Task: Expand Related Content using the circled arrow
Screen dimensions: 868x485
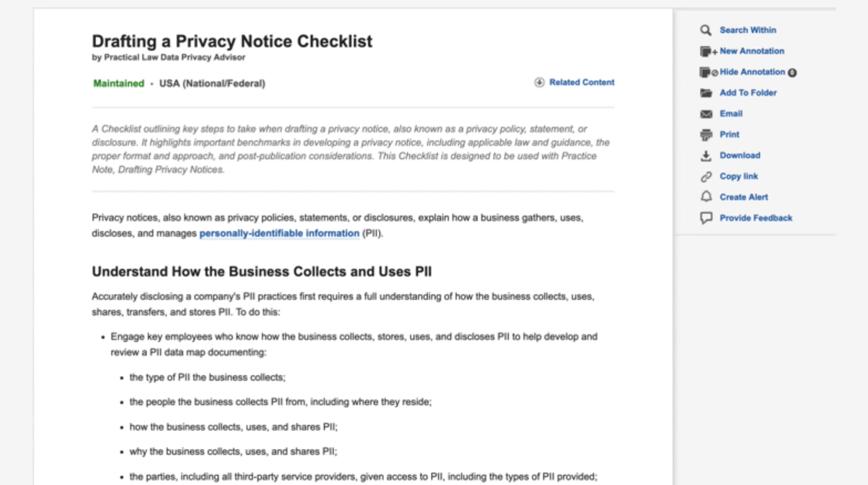Action: tap(539, 83)
